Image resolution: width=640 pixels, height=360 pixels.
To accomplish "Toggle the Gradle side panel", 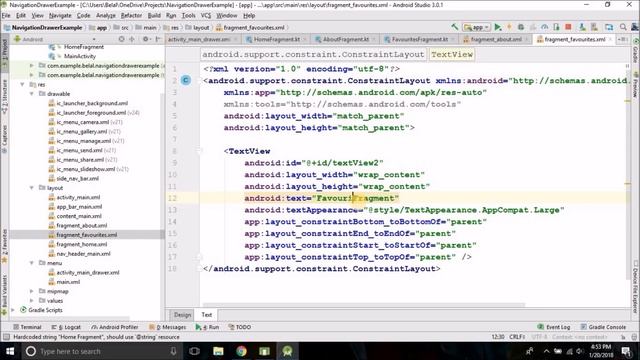I will pyautogui.click(x=636, y=51).
